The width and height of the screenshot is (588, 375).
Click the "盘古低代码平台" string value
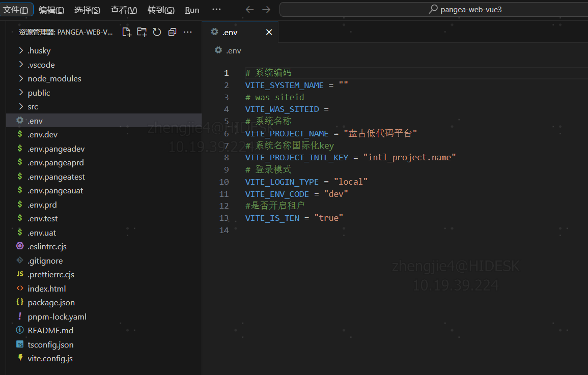380,133
